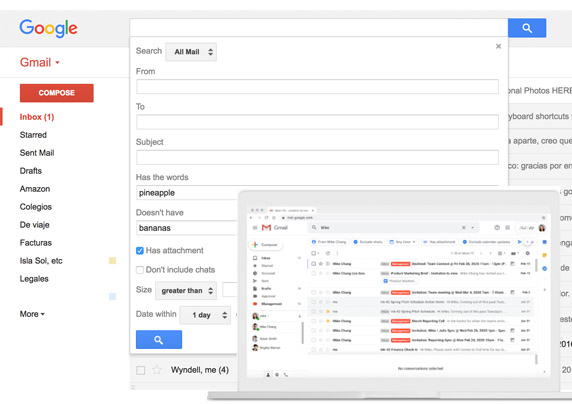Image resolution: width=572 pixels, height=404 pixels.
Task: Click the Compose button in laptop Gmail
Action: click(x=266, y=245)
